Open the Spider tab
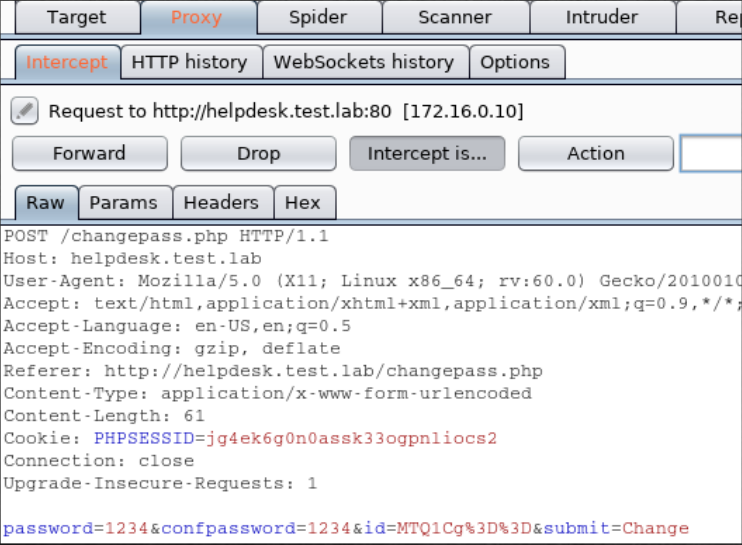Image resolution: width=742 pixels, height=545 pixels. [317, 17]
